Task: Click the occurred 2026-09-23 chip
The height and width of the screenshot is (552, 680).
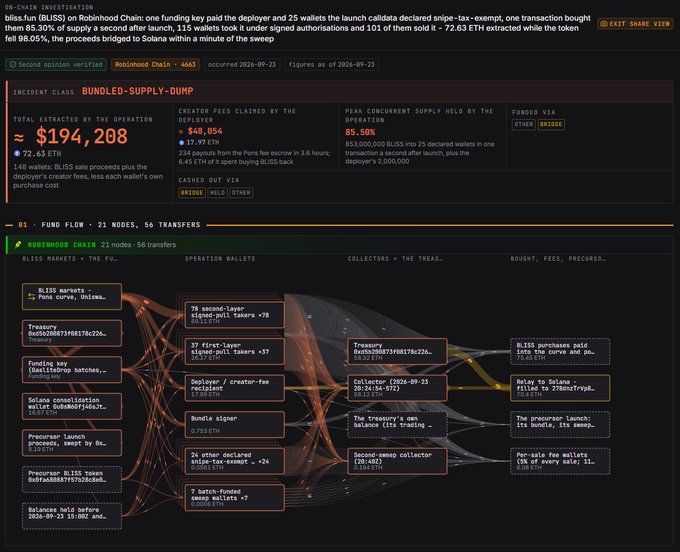Action: pos(242,65)
